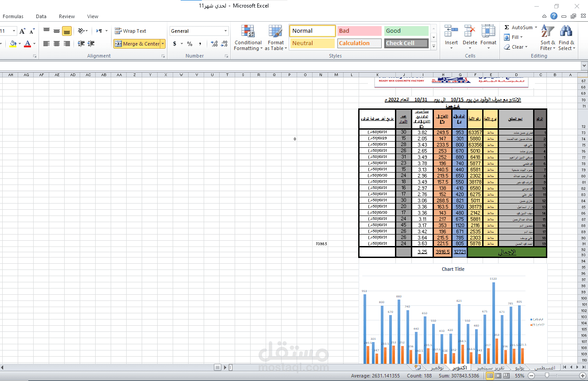The height and width of the screenshot is (381, 588).
Task: Click the Delete cells icon
Action: 470,31
